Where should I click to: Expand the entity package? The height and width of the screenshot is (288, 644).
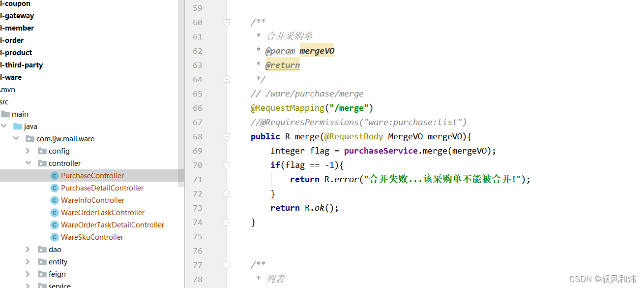click(x=28, y=262)
